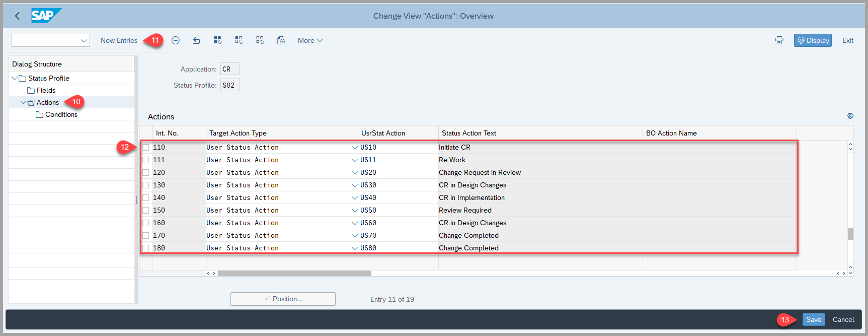868x336 pixels.
Task: Click the Position... button
Action: [283, 299]
